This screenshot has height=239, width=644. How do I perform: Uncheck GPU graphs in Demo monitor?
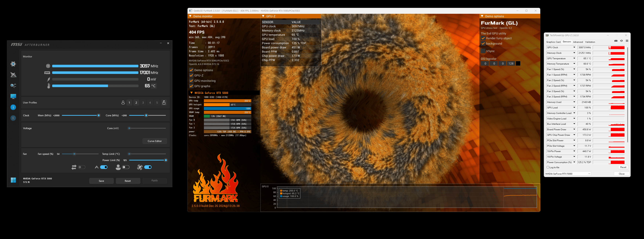[191, 86]
